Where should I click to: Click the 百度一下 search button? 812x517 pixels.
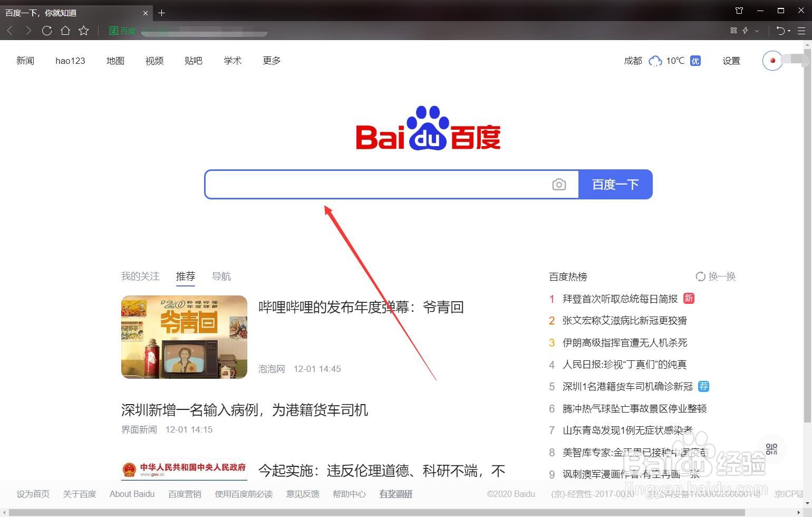coord(615,185)
